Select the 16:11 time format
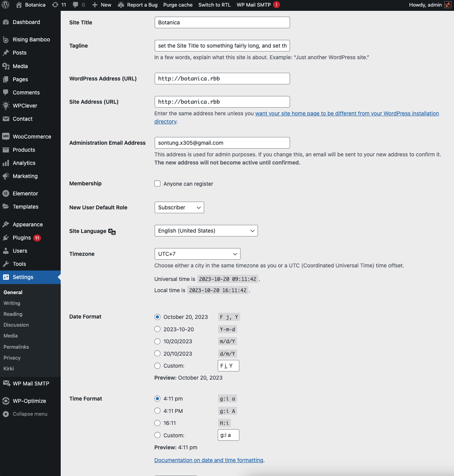The image size is (454, 476). (x=157, y=423)
